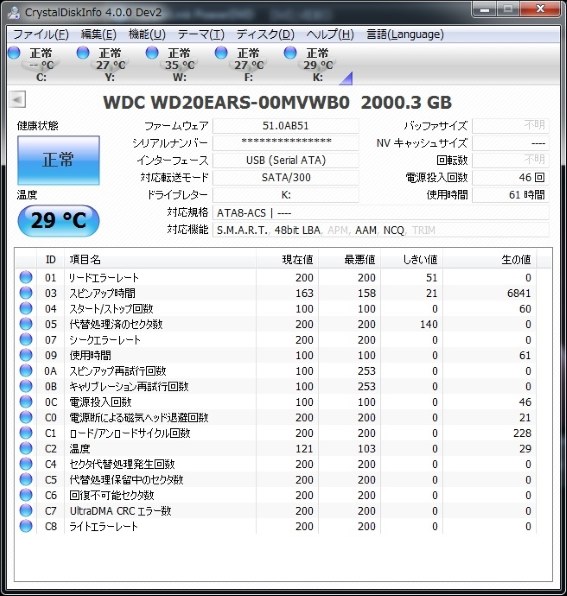The height and width of the screenshot is (596, 567).
Task: Select the 代替処理保留中のセクタ数 attribute name
Action: click(126, 480)
